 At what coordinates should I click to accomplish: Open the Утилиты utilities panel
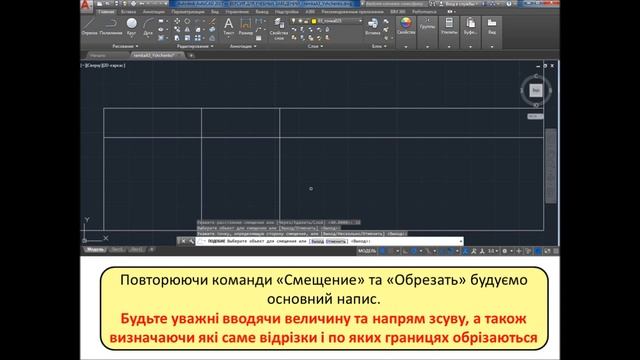449,32
